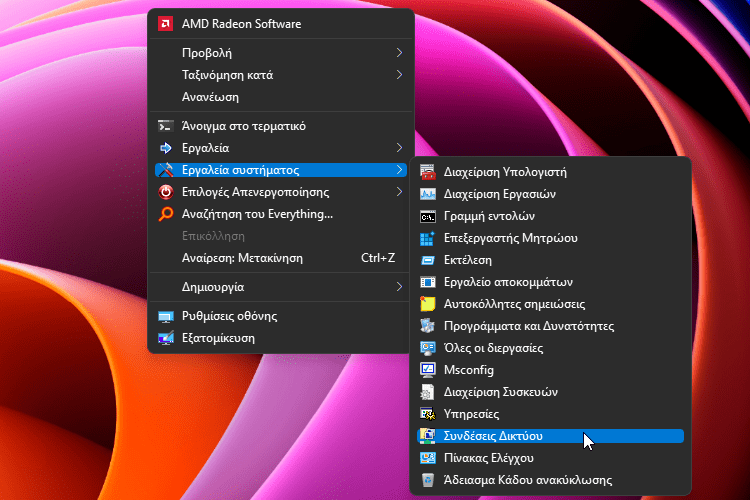This screenshot has width=750, height=500.
Task: Click the yellow Αυτοκόλλητες σημειώσεις icon
Action: click(x=428, y=304)
